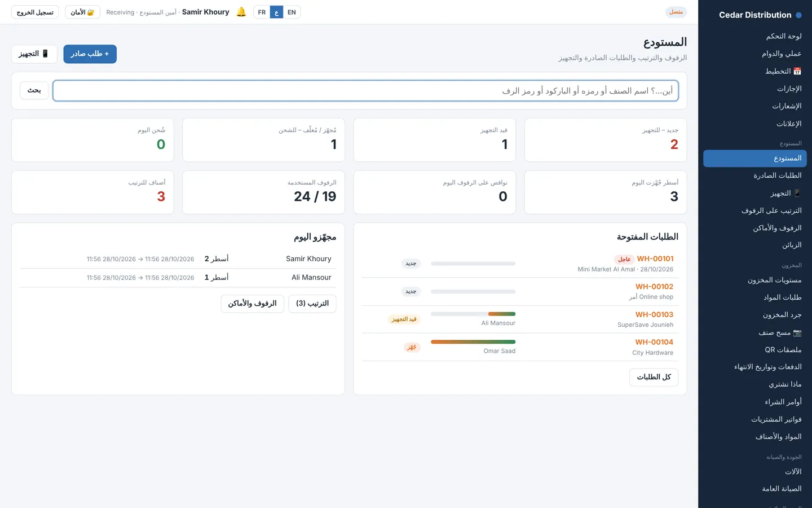Open الزبائن customers in the sidebar
This screenshot has width=812, height=508.
click(x=755, y=245)
